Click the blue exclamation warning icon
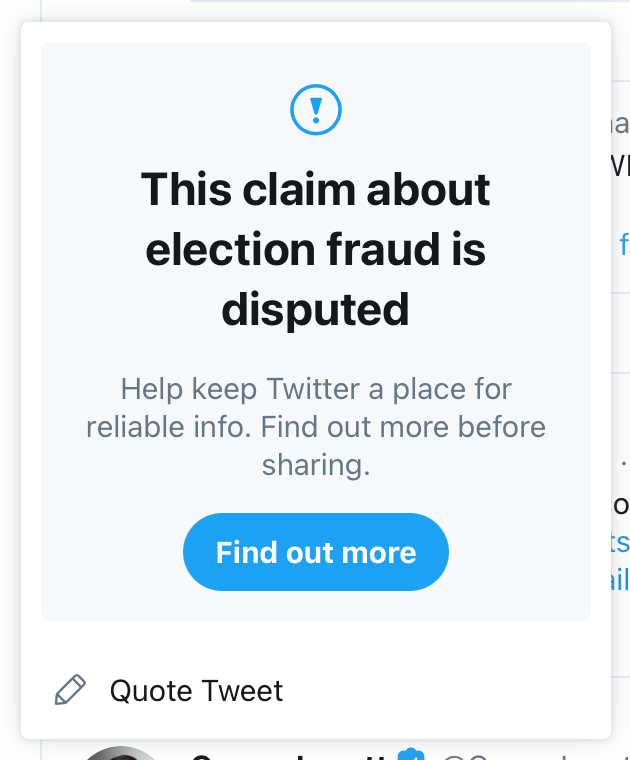The image size is (630, 760). (x=316, y=110)
